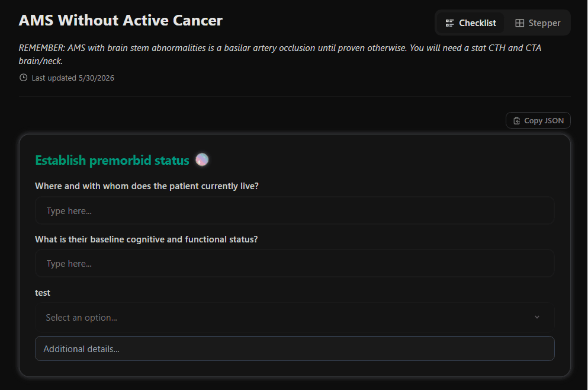Screen dimensions: 588x390
Task: Click the Stepper grid icon
Action: (519, 23)
